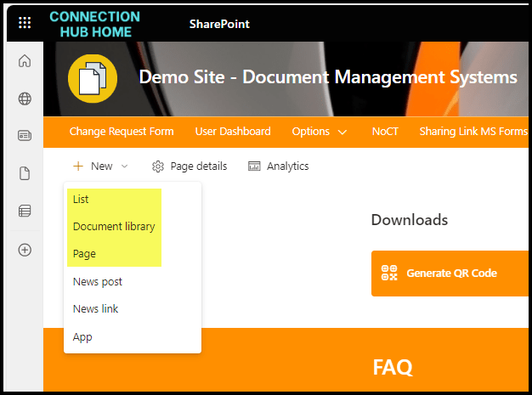Screen dimensions: 532x395
Task: Open My sites globe icon
Action: pyautogui.click(x=25, y=99)
